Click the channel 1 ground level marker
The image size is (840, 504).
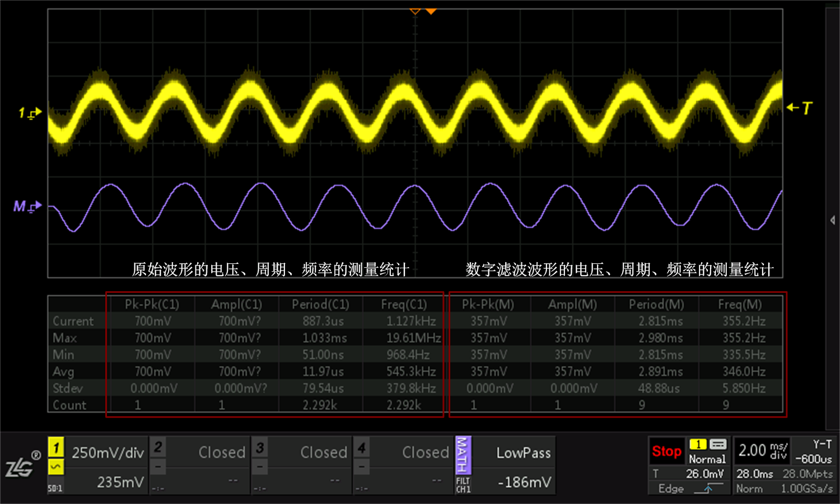30,113
